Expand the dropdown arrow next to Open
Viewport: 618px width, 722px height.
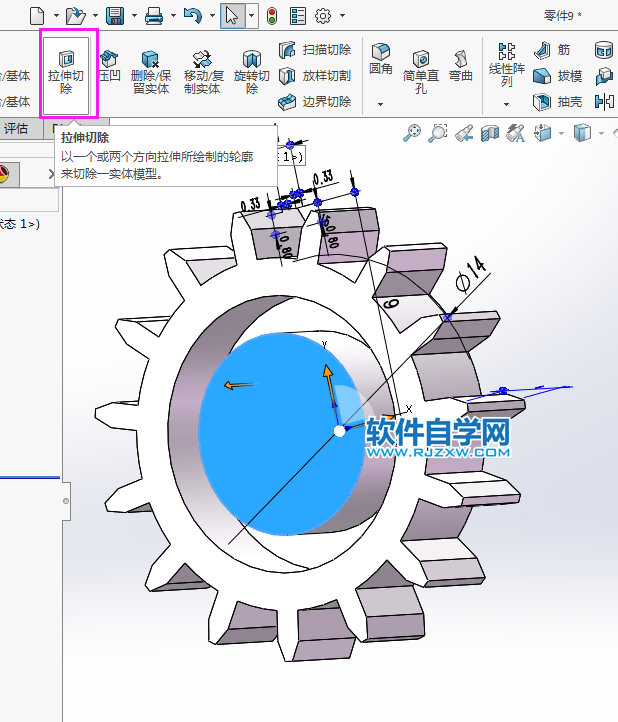95,16
